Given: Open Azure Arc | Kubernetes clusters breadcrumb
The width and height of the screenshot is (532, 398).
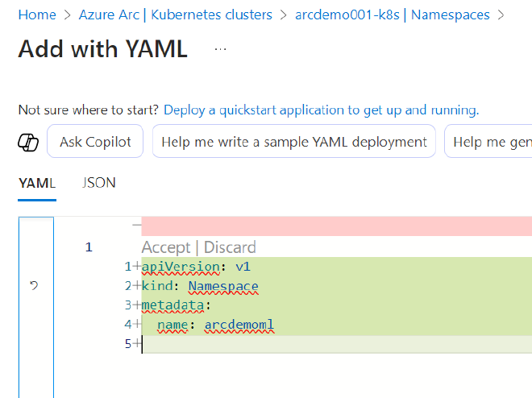Looking at the screenshot, I should [x=176, y=15].
